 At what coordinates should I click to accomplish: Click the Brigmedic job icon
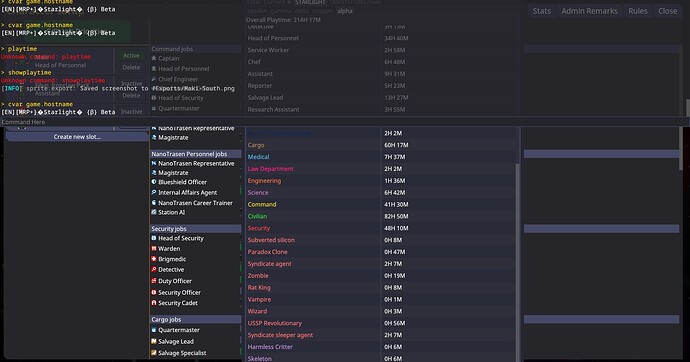pos(154,259)
